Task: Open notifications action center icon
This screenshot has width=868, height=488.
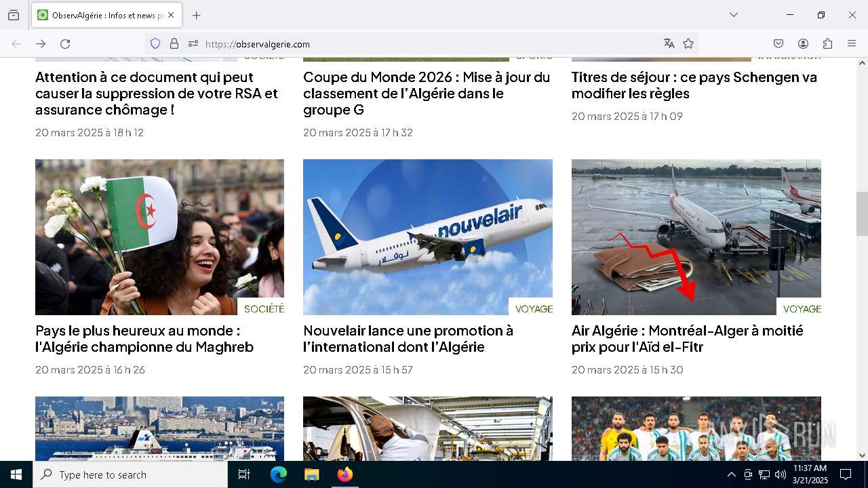Action: click(x=846, y=474)
